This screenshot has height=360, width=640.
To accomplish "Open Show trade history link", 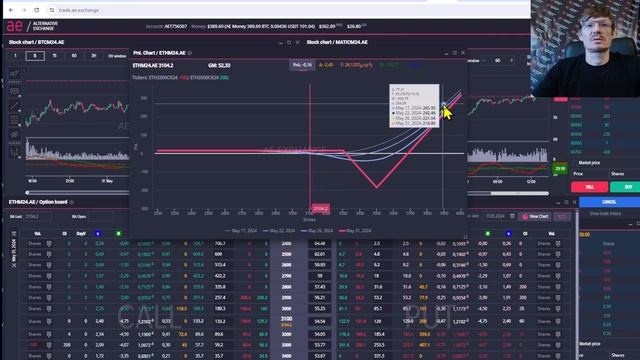I will click(x=605, y=214).
